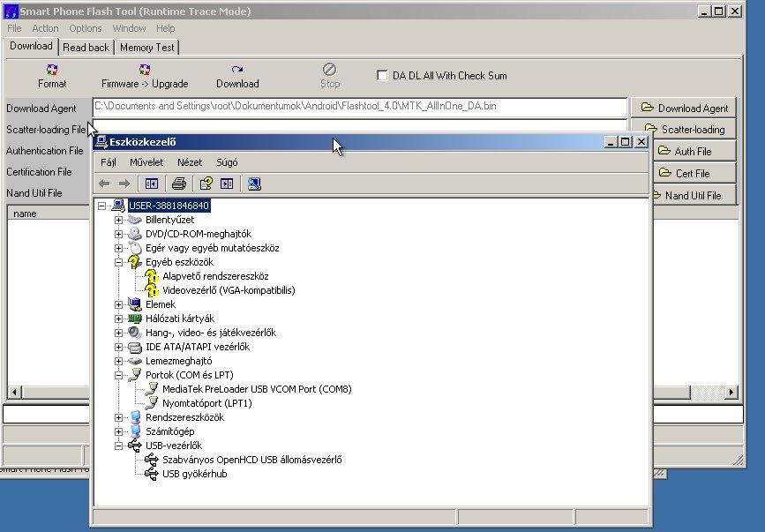The image size is (765, 532).
Task: Toggle console tree view toolbar icon
Action: click(x=152, y=184)
